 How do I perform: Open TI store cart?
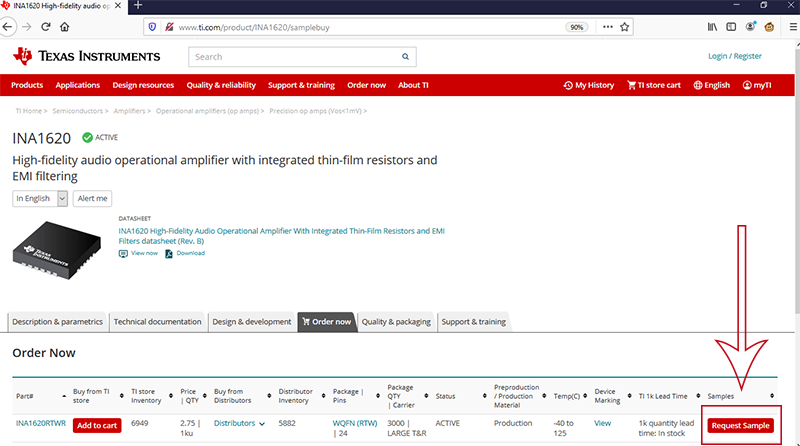[x=654, y=85]
